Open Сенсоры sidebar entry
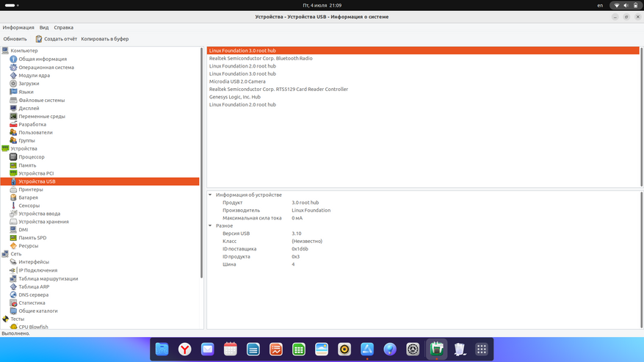644x362 pixels. tap(29, 206)
